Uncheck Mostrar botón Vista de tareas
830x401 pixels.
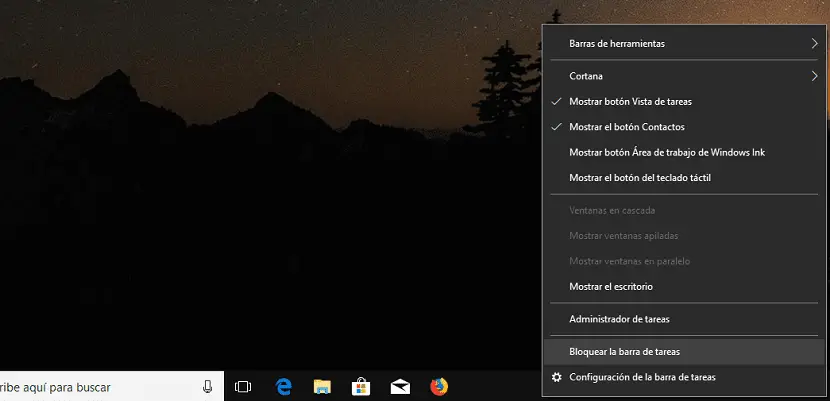(x=684, y=102)
